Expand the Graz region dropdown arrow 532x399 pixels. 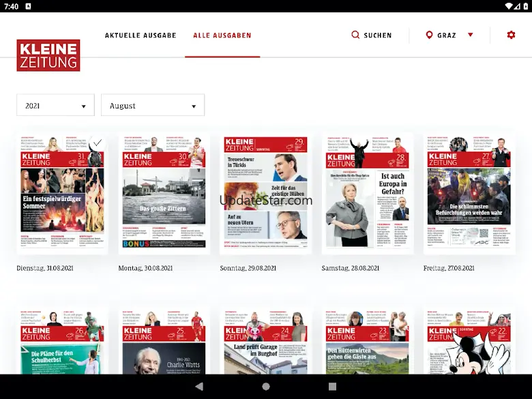coord(470,35)
